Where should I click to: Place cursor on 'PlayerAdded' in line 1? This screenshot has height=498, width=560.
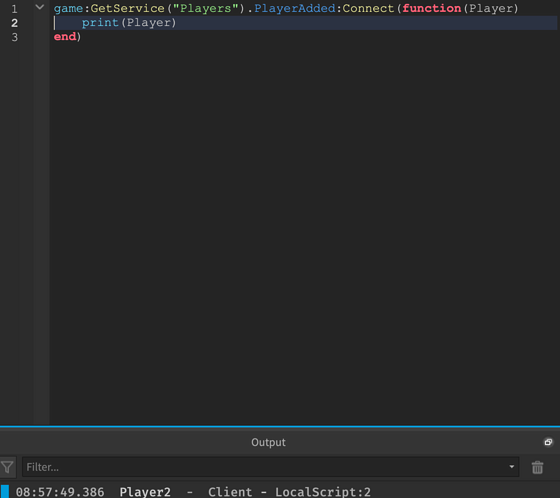click(295, 8)
